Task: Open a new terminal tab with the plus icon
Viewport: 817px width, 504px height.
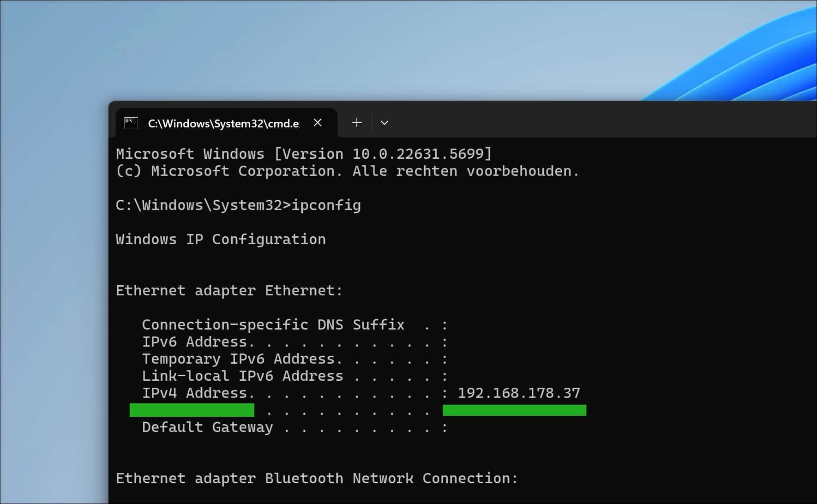Action: (356, 122)
